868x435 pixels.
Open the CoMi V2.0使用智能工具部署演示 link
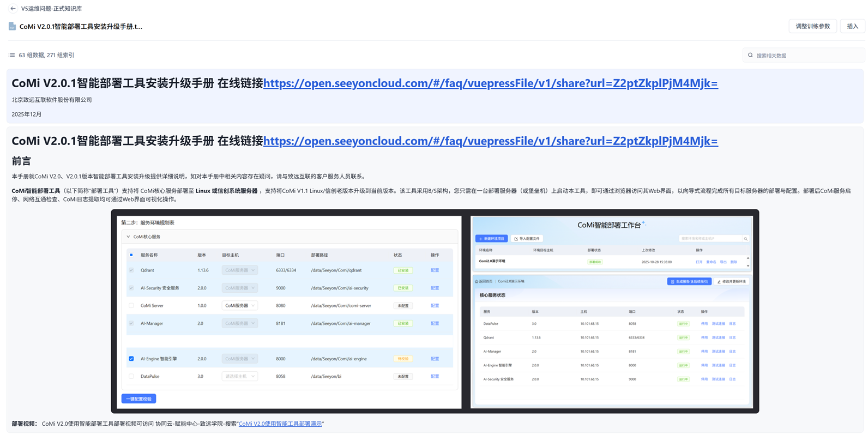(x=280, y=424)
